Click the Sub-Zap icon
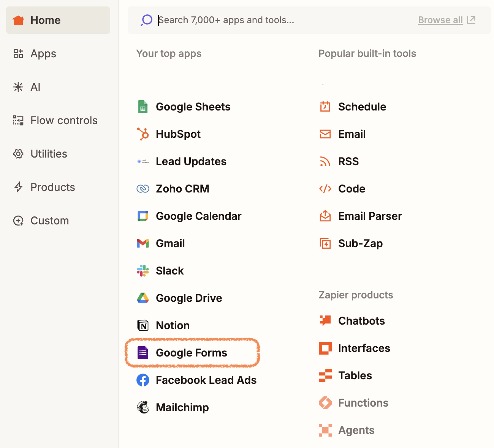This screenshot has height=448, width=494. [325, 243]
